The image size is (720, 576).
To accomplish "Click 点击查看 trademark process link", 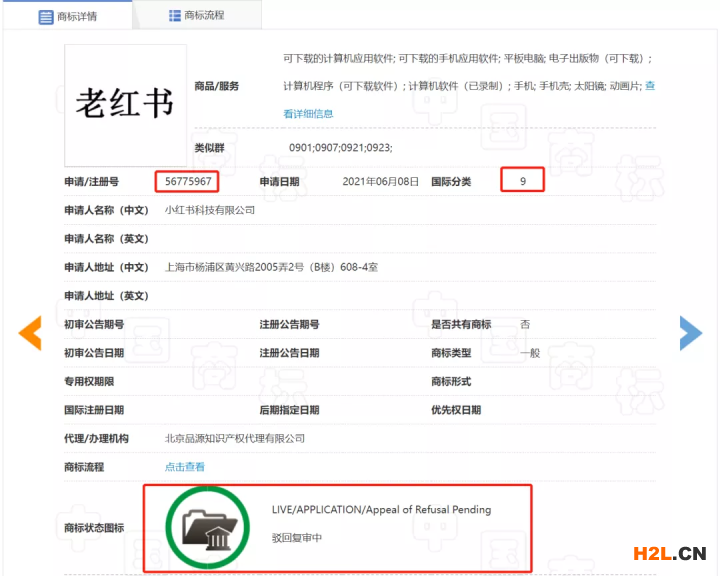I will pos(185,467).
